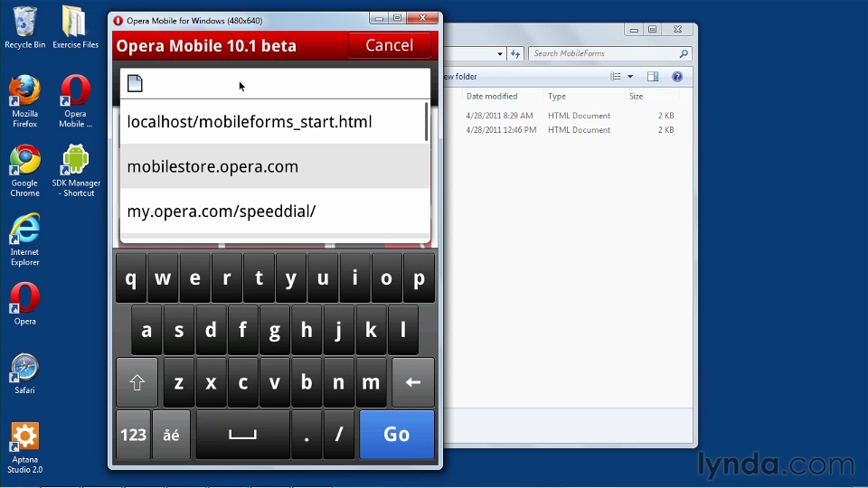Viewport: 868px width, 488px height.
Task: Select the file modified 4/28/2011 12:46 PM
Action: tap(568, 130)
